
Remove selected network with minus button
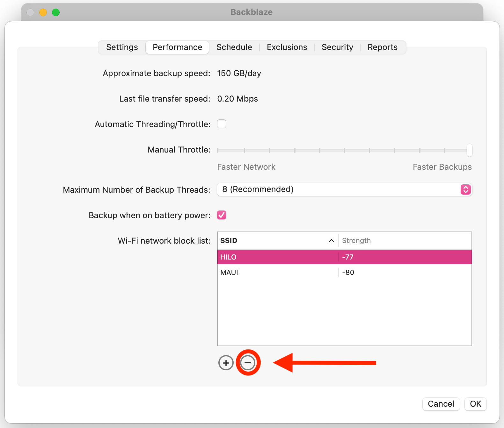click(x=248, y=363)
